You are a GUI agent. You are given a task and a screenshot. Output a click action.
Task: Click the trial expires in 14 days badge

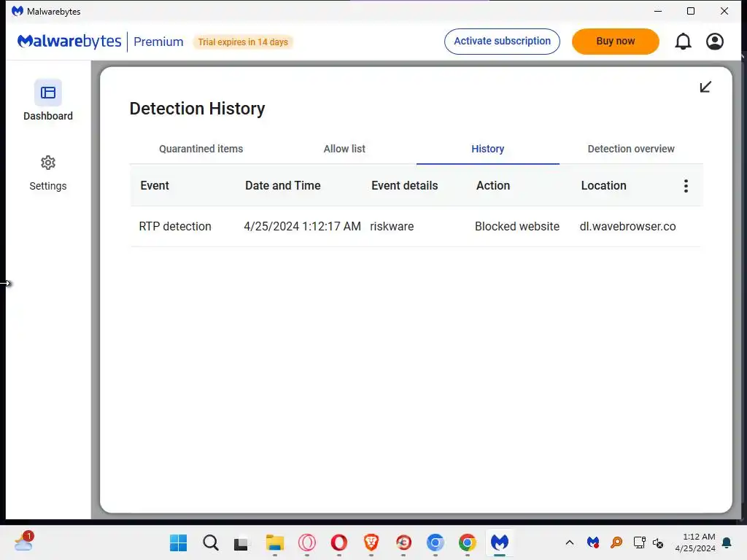[243, 42]
